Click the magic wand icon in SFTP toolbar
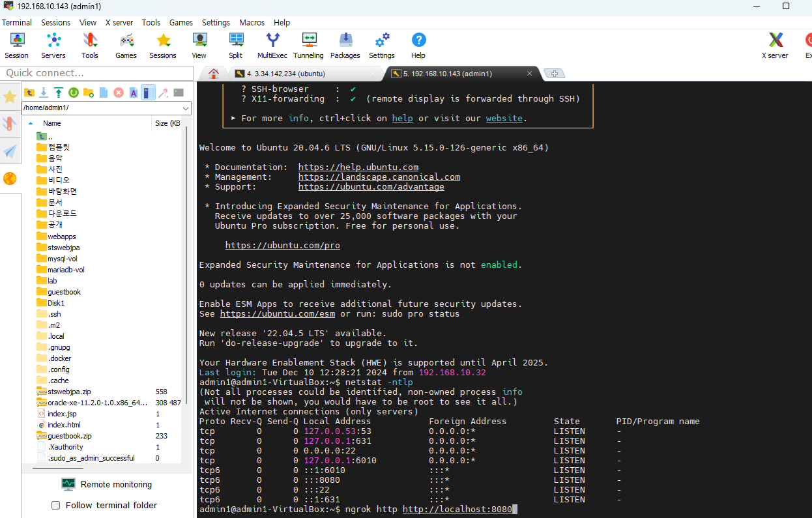The height and width of the screenshot is (518, 812). point(164,93)
